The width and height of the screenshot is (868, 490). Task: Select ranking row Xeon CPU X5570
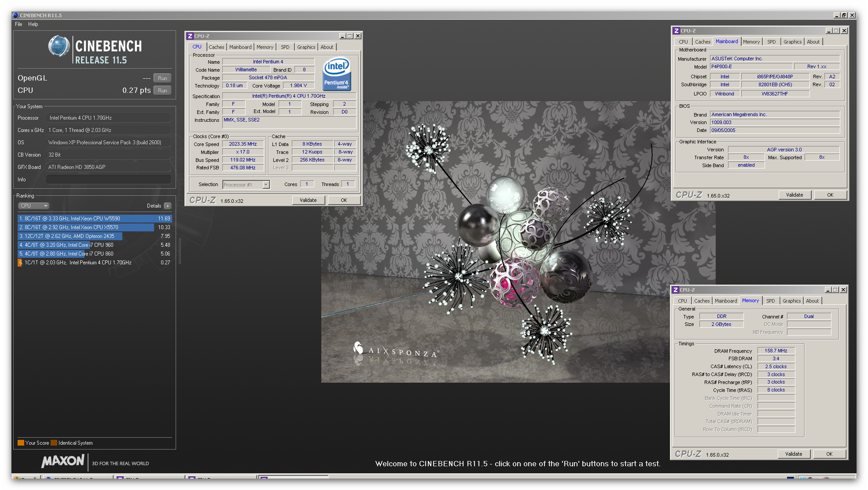click(95, 227)
